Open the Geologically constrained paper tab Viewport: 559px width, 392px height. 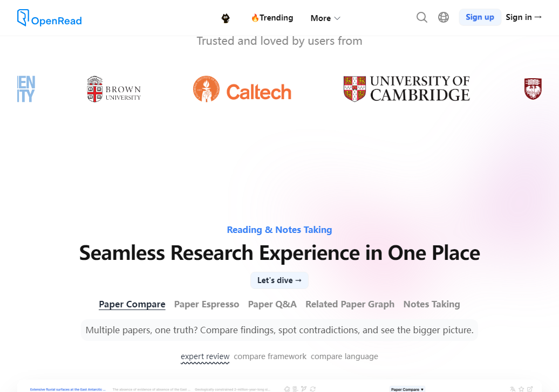point(233,389)
